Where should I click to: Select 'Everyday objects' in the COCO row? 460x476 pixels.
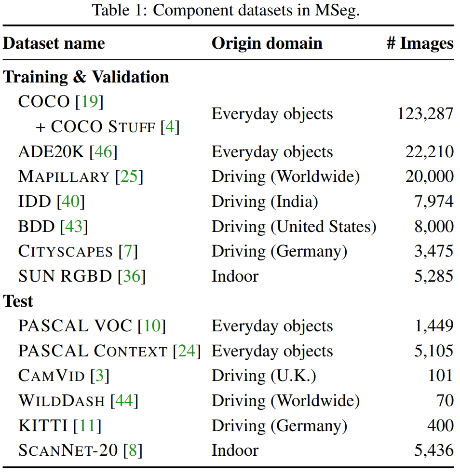point(272,114)
